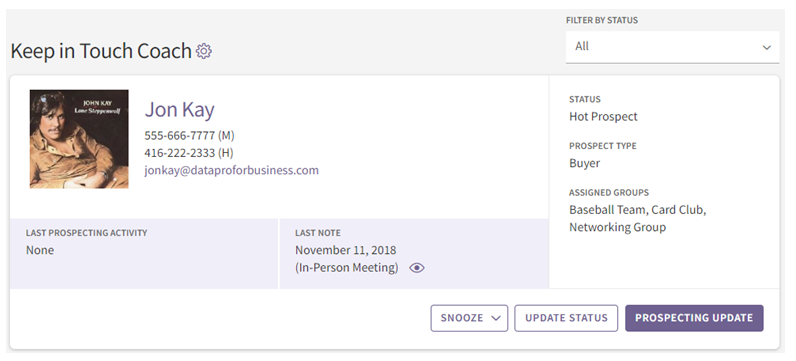Expand the Filter by Status dropdown
Screen dimensions: 796x361
[672, 47]
